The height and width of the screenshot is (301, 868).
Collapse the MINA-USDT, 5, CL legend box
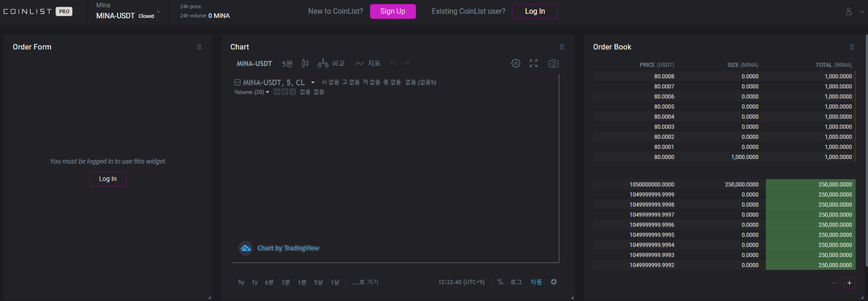238,82
